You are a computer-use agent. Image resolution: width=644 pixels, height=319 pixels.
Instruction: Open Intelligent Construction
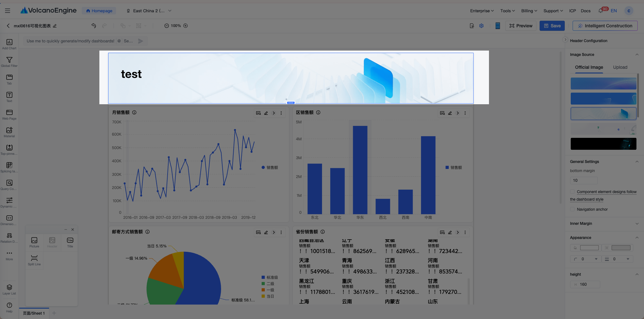[x=605, y=26]
